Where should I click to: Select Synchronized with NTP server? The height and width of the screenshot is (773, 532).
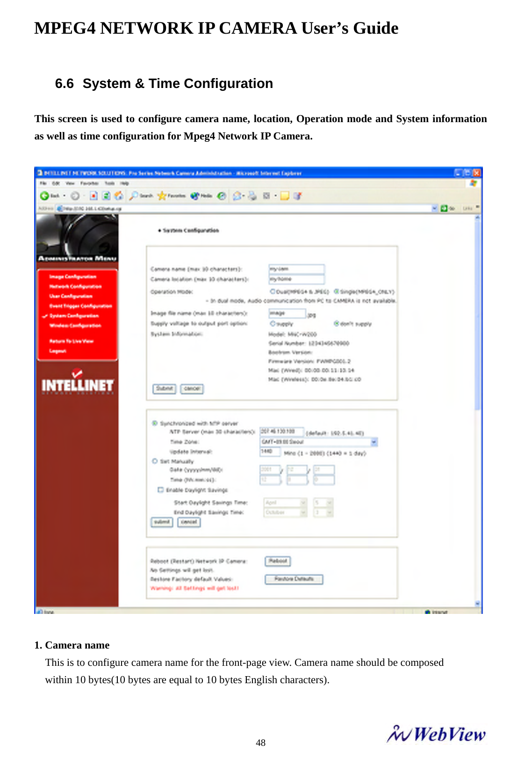coord(155,423)
